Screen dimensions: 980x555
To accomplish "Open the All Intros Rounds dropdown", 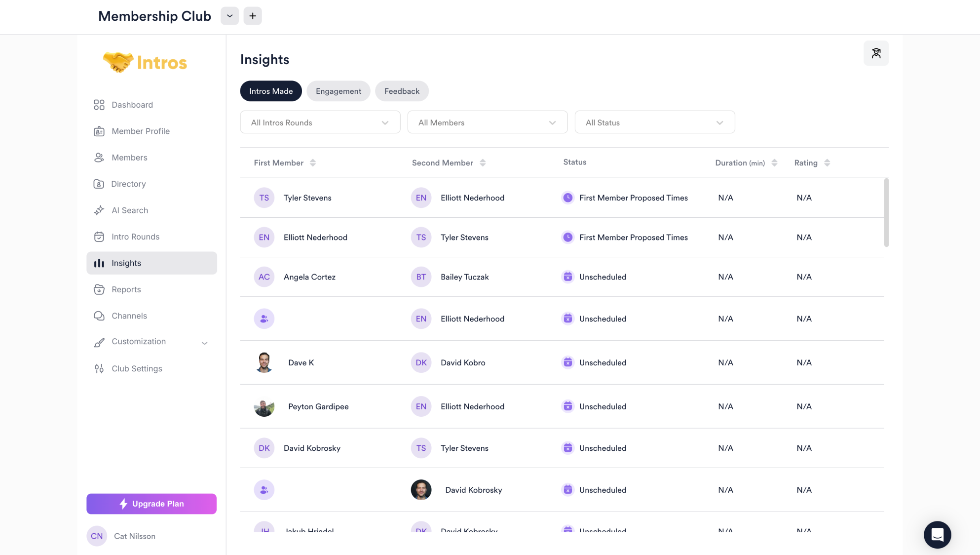I will coord(320,122).
